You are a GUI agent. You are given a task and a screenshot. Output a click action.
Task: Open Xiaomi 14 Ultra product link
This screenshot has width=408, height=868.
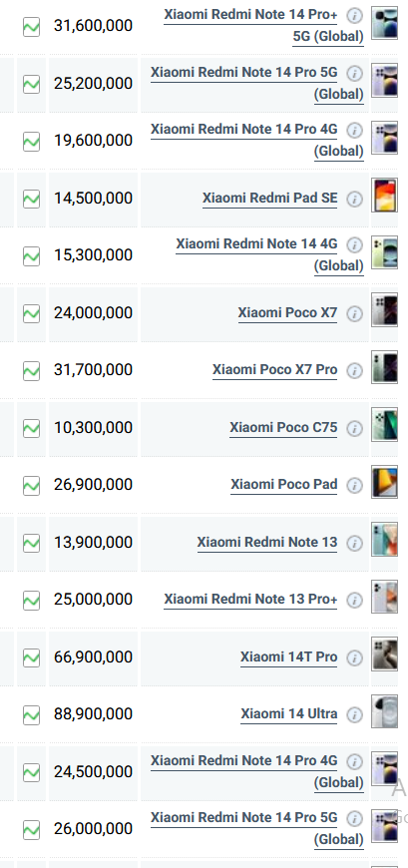(289, 714)
